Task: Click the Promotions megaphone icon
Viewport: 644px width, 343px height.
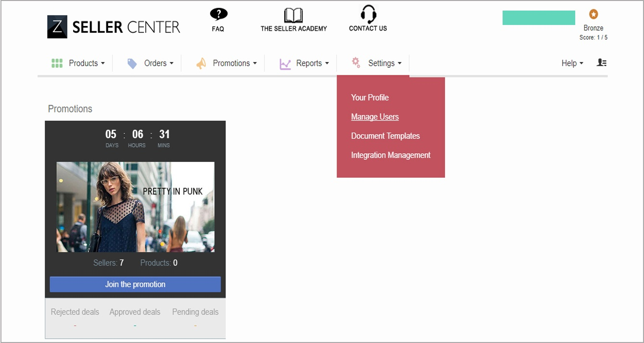Action: (x=201, y=63)
